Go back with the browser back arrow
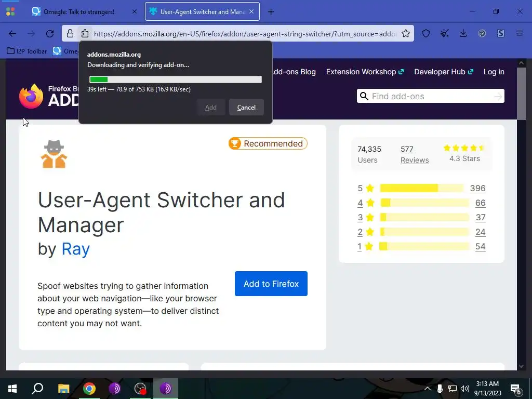This screenshot has height=399, width=532. (12, 33)
